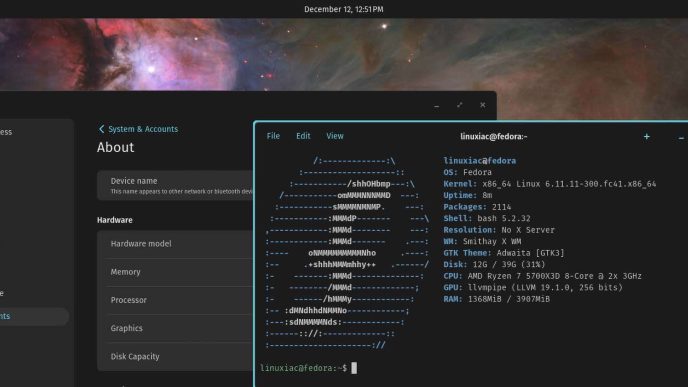Viewport: 688px width, 387px height.
Task: Click the date and time in top panel
Action: click(344, 9)
